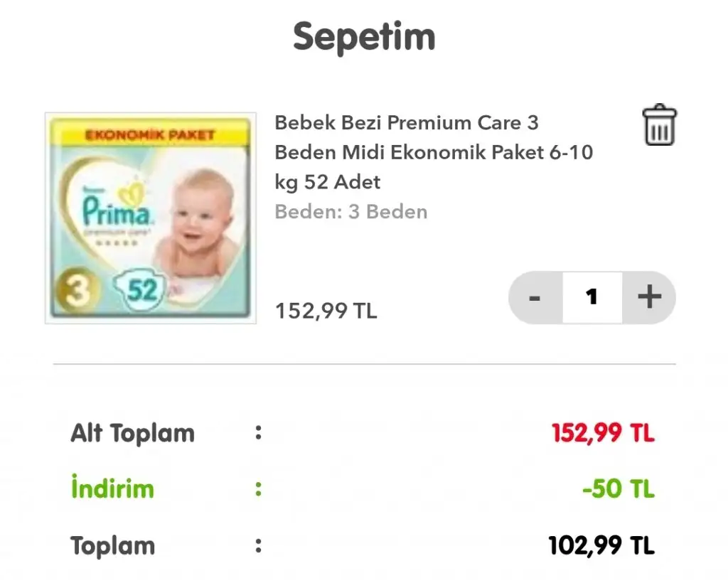Screen dimensions: 728x588
Task: Click the final total 102,99 TL
Action: tap(601, 546)
